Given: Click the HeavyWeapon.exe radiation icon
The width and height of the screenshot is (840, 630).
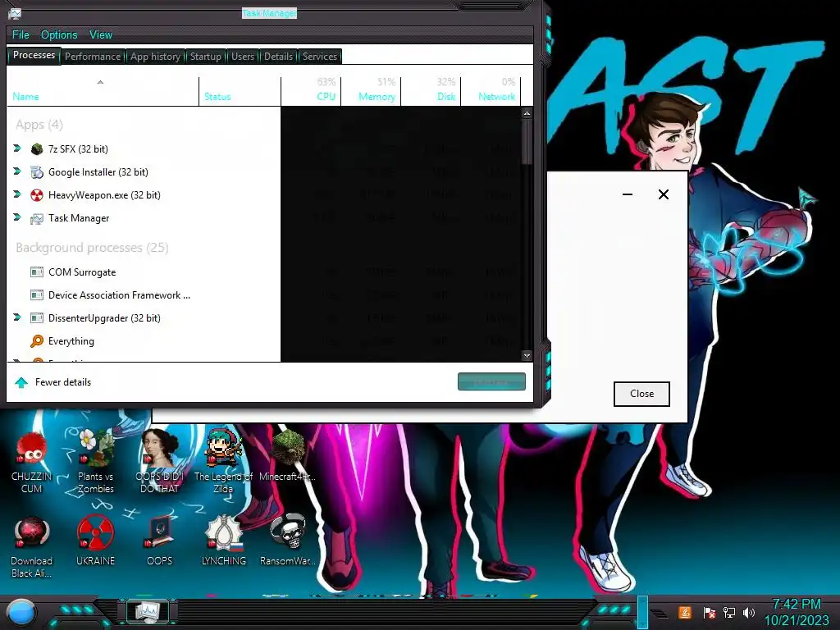Looking at the screenshot, I should (x=36, y=195).
